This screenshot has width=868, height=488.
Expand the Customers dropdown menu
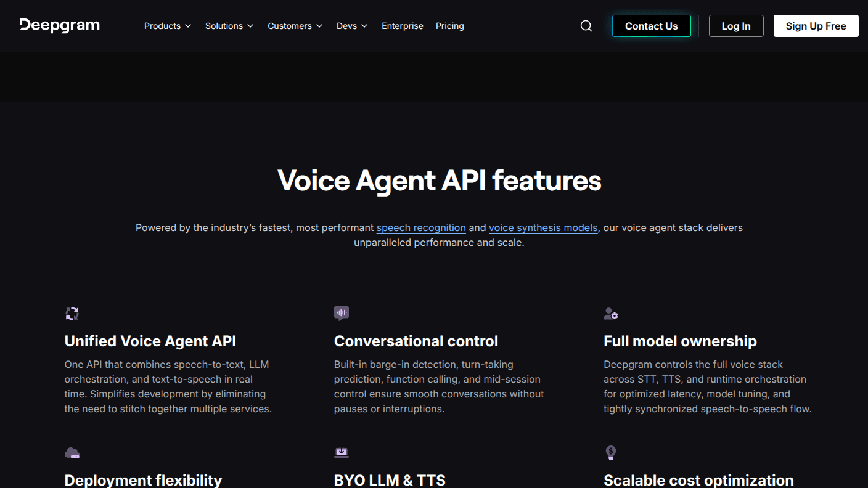tap(295, 26)
